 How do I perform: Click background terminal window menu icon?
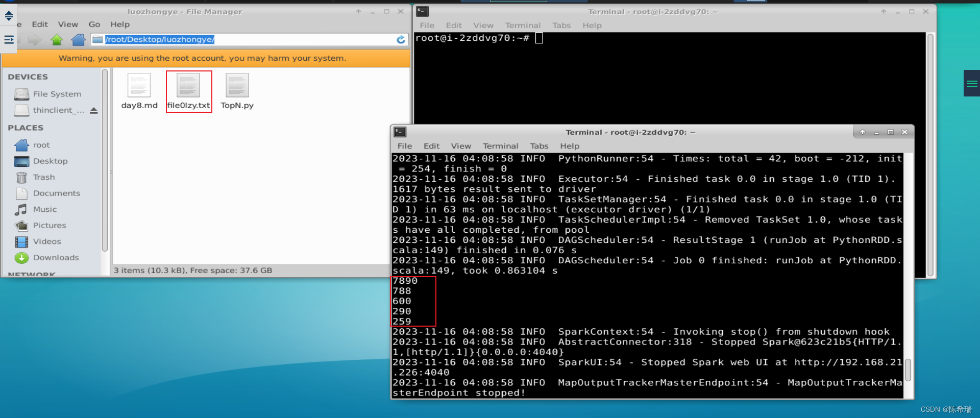point(423,11)
